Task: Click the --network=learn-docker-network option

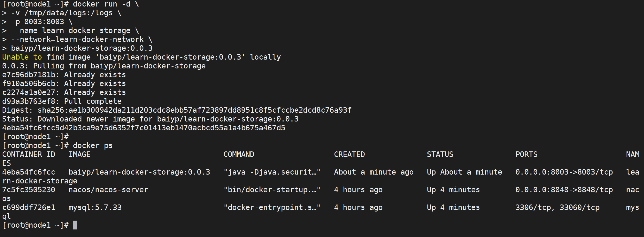Action: pyautogui.click(x=77, y=39)
